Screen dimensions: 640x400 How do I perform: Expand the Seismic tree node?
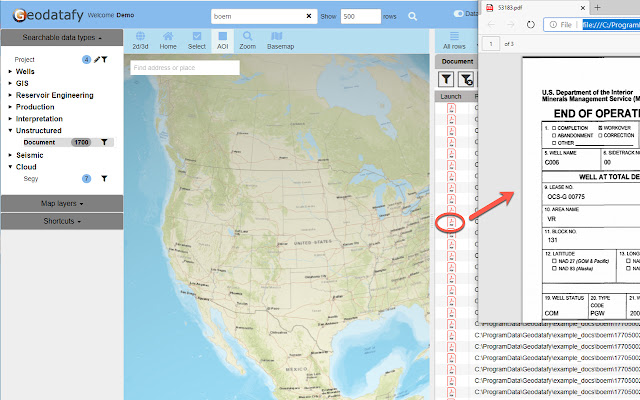[x=10, y=155]
